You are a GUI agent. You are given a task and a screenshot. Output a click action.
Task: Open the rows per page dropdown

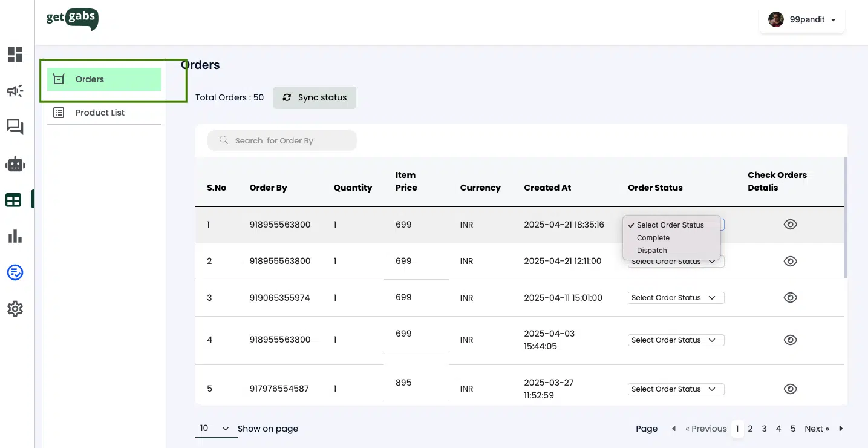click(216, 429)
